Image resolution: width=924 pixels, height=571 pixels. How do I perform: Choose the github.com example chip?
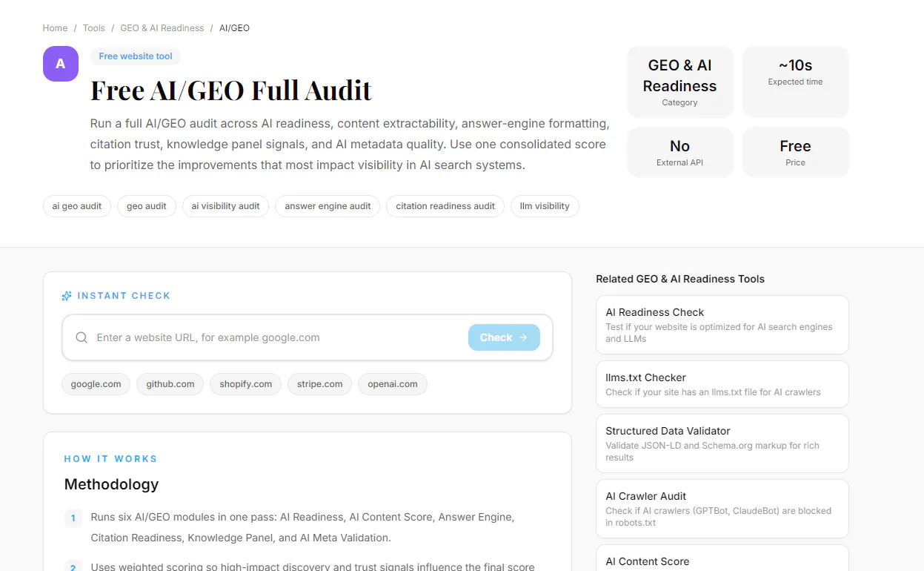pos(170,384)
